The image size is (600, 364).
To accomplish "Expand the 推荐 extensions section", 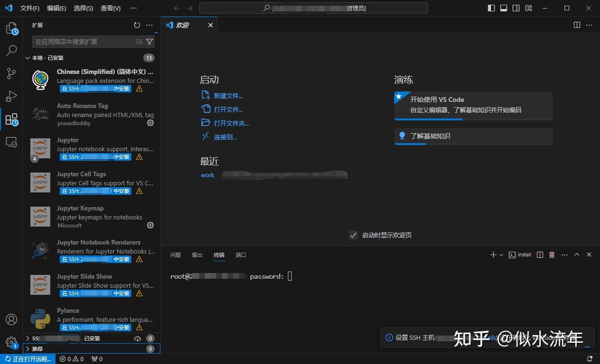I will (37, 348).
